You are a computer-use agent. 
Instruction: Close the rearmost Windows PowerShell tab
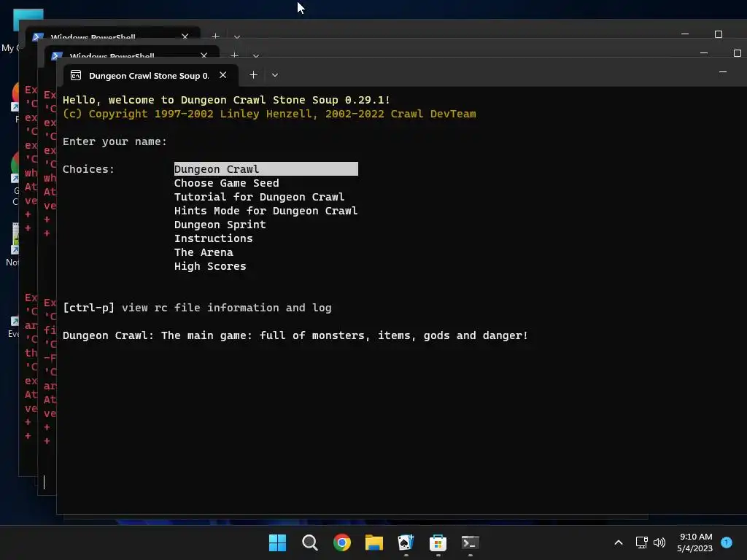click(x=185, y=36)
